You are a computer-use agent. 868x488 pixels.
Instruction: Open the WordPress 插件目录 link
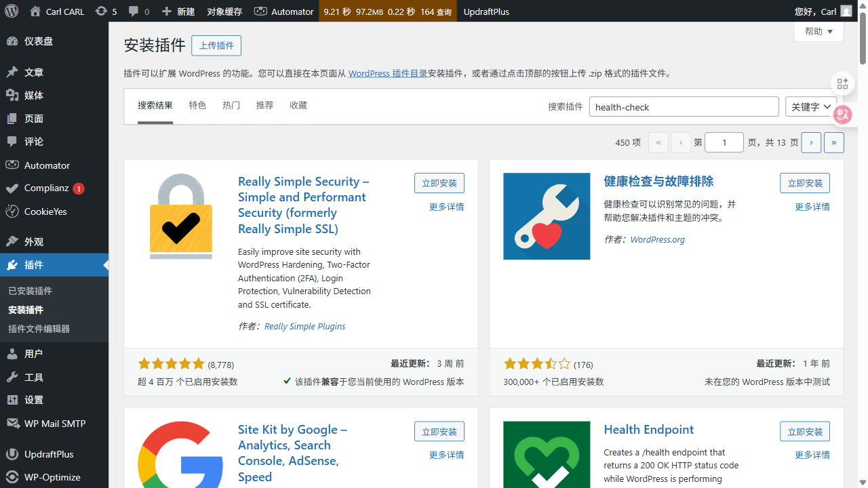coord(387,73)
